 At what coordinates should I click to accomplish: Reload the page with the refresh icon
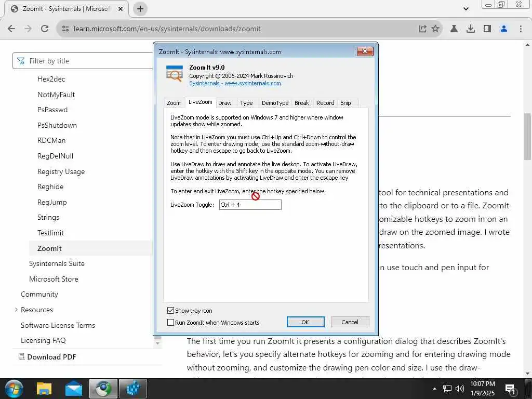point(45,29)
